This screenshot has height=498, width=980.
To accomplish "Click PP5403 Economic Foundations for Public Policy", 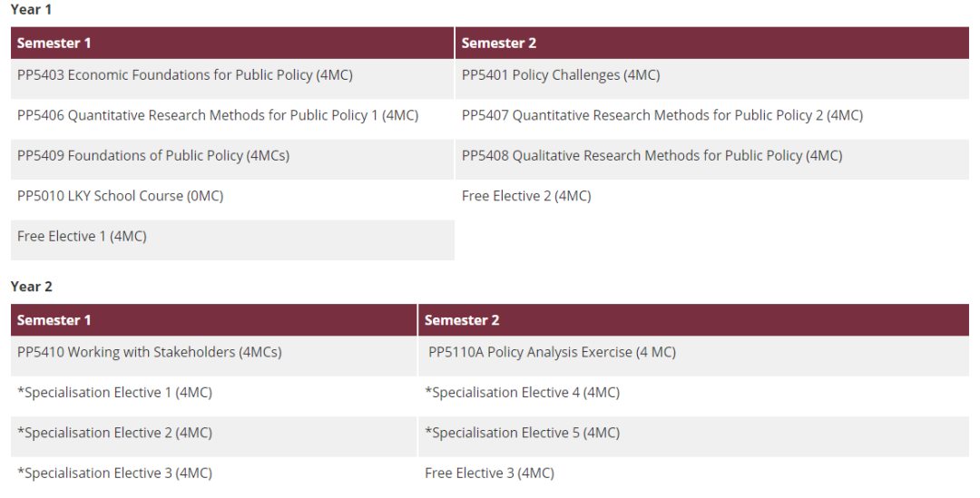I will pos(185,75).
